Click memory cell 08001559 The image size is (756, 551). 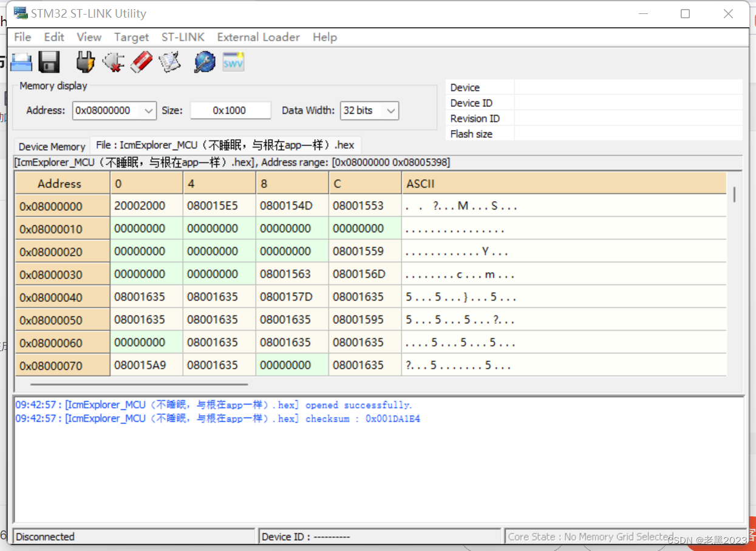tap(365, 251)
